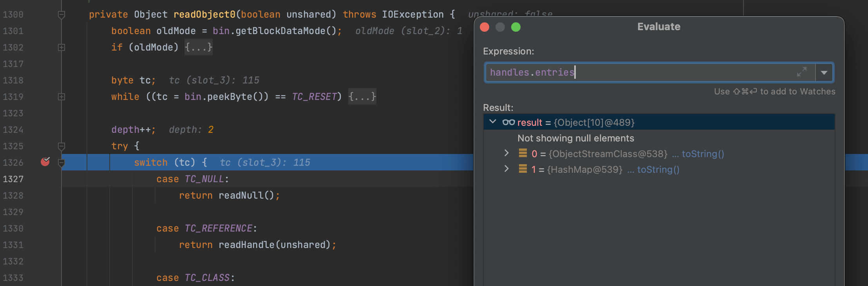The image size is (868, 286).
Task: Open the expression history dropdown
Action: tap(824, 72)
